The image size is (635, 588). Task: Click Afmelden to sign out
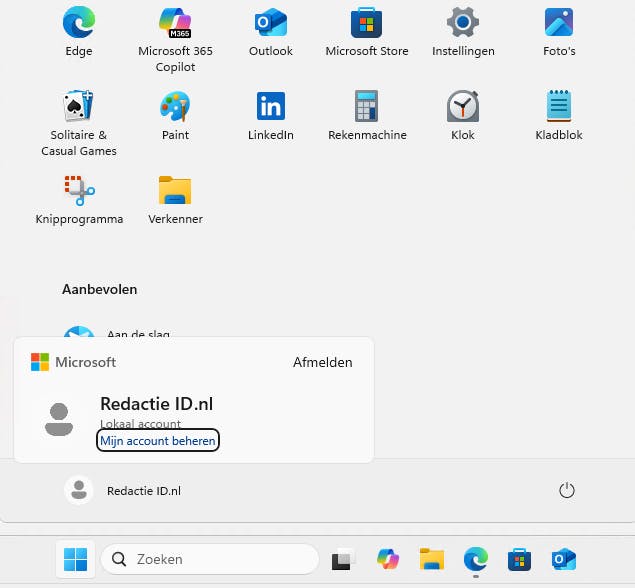pos(322,362)
